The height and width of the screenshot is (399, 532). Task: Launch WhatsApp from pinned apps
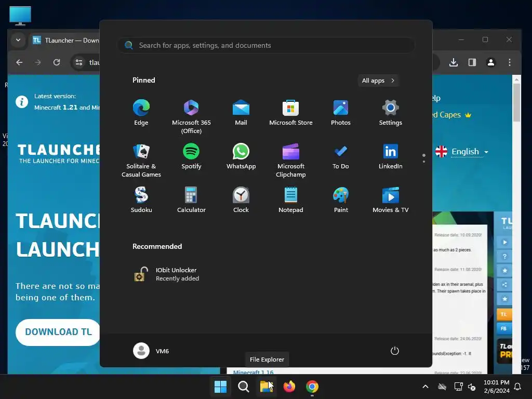[241, 157]
